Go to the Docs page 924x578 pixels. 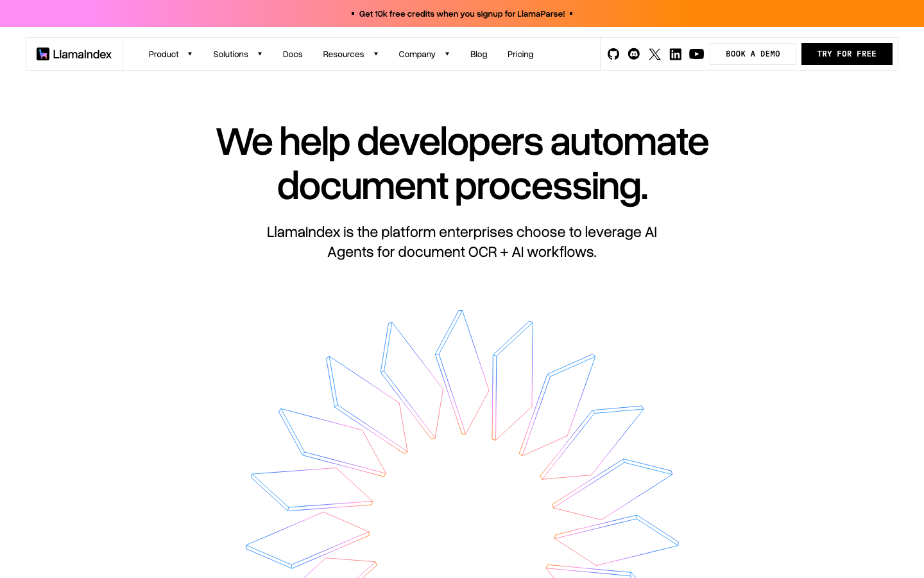tap(293, 54)
